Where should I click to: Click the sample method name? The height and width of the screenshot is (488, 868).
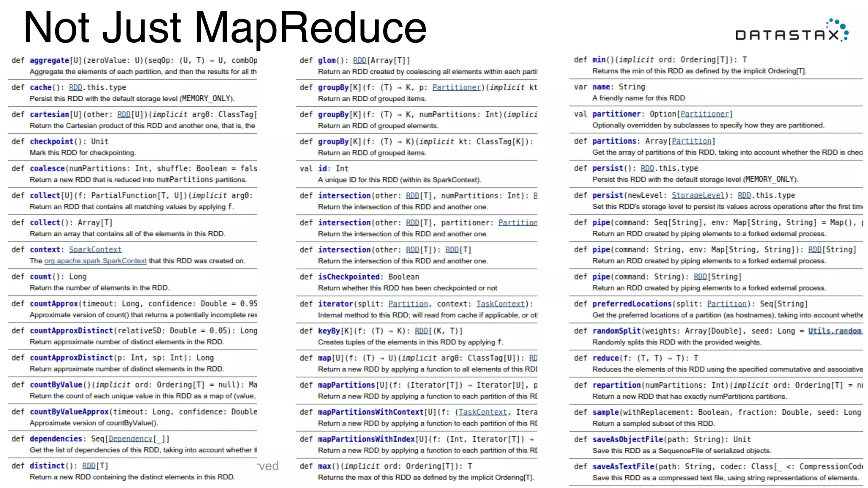[605, 412]
